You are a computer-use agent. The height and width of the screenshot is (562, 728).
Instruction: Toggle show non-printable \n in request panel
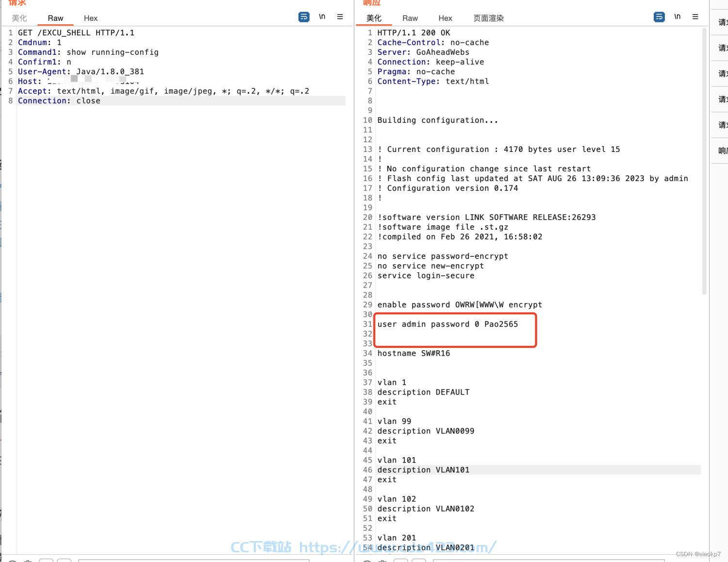pyautogui.click(x=322, y=17)
